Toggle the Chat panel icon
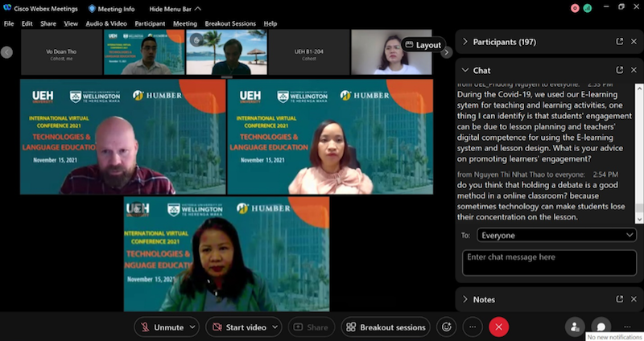644x341 pixels. pyautogui.click(x=601, y=327)
